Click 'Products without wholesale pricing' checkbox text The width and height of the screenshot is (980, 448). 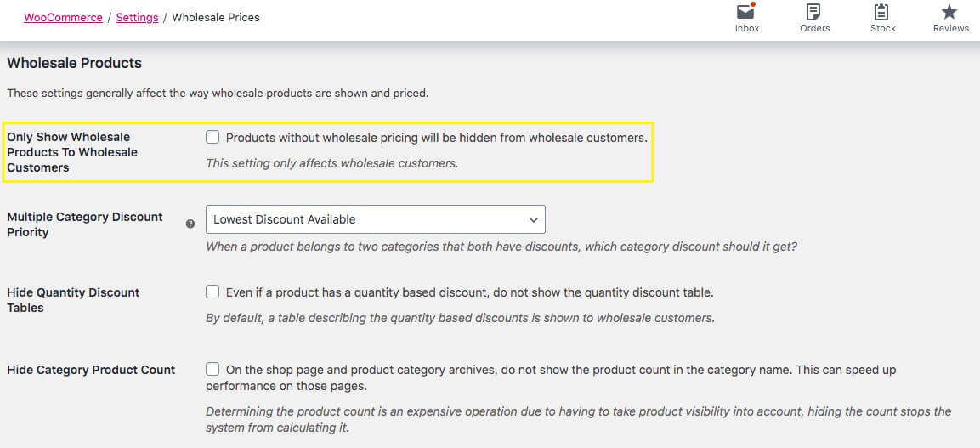coord(436,138)
